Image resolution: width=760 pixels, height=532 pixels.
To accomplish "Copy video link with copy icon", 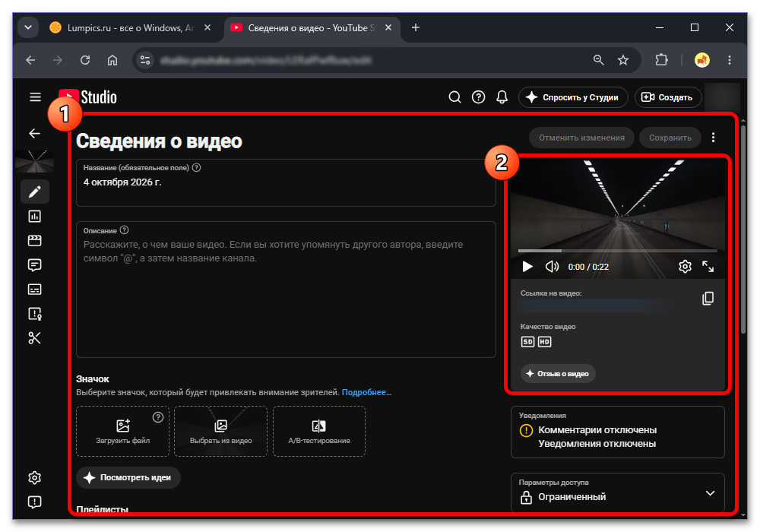I will [x=708, y=299].
